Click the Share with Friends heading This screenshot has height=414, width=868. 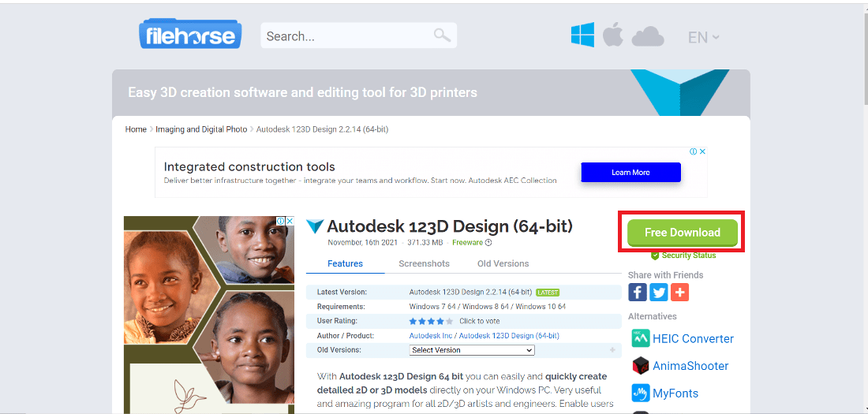pos(665,275)
